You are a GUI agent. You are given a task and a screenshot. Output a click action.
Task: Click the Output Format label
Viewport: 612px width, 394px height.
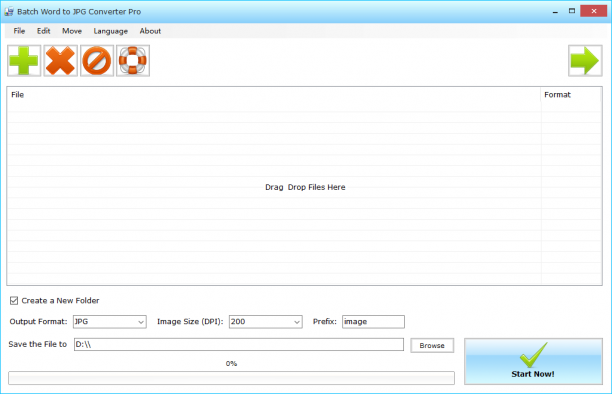[38, 322]
